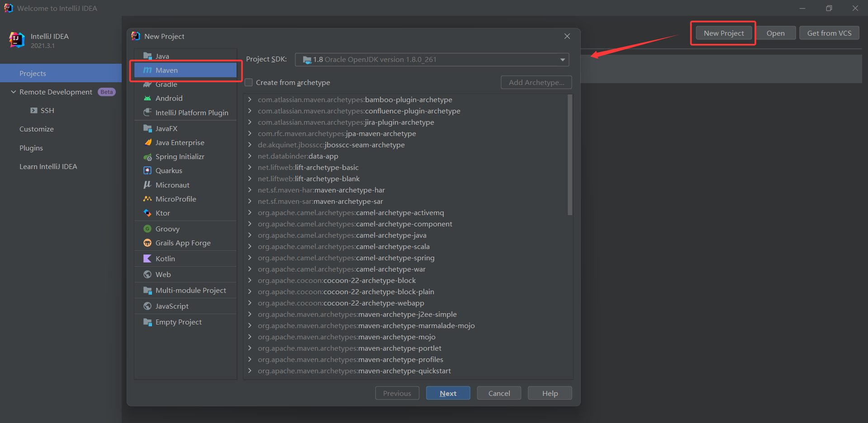Click the Maven 'm' icon

point(147,70)
